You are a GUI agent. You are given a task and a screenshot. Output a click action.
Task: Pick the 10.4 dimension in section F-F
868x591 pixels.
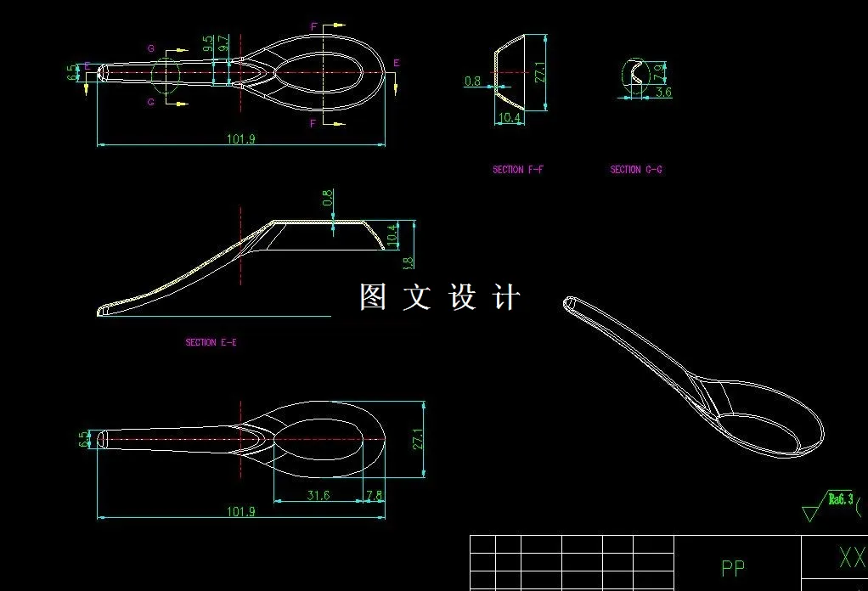[x=510, y=117]
